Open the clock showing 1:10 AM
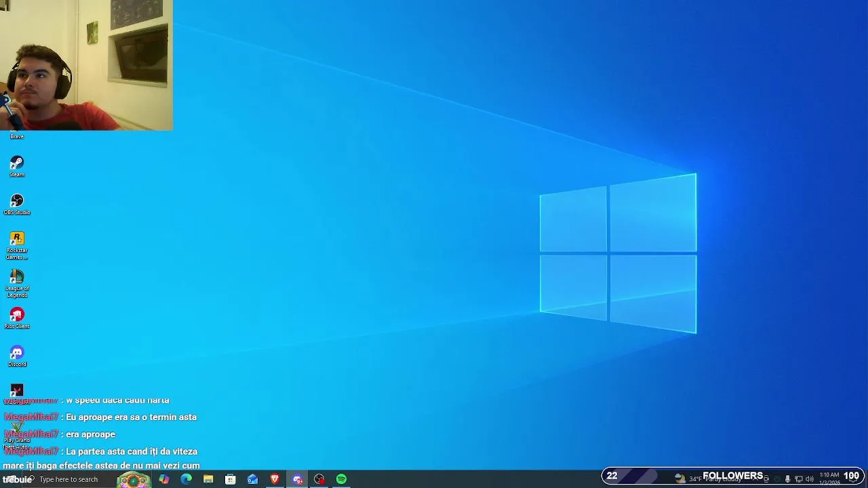The image size is (868, 488). pyautogui.click(x=829, y=479)
